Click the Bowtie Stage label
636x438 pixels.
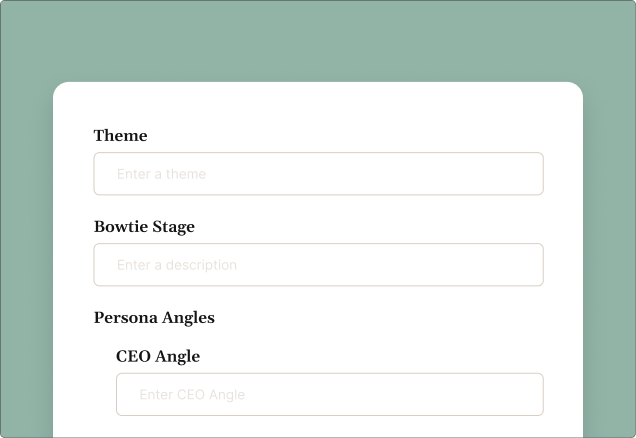pos(144,227)
